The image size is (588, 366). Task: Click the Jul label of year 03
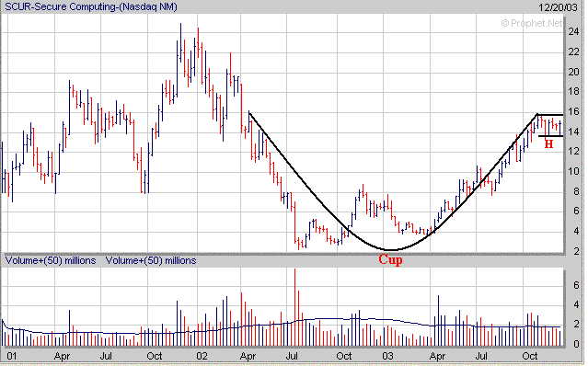tap(481, 356)
